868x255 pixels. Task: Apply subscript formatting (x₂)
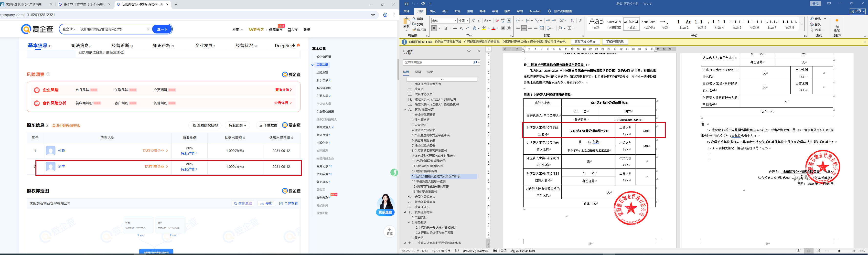click(461, 28)
